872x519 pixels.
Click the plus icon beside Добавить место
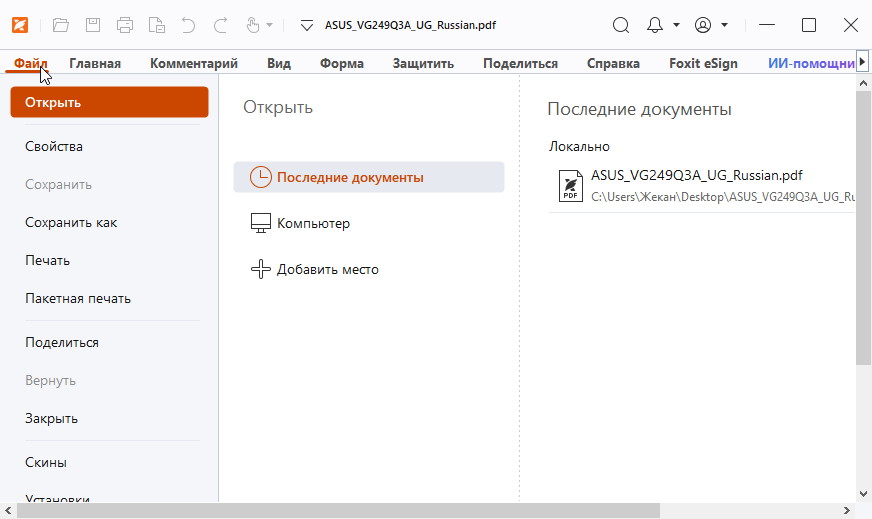pos(261,269)
